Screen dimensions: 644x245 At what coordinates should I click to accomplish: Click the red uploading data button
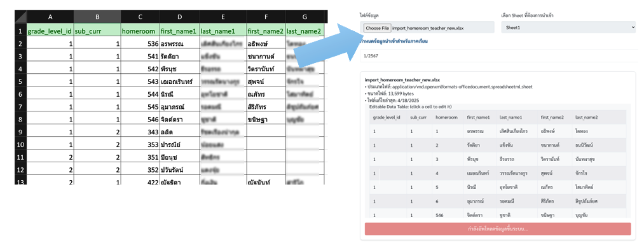[x=497, y=229]
